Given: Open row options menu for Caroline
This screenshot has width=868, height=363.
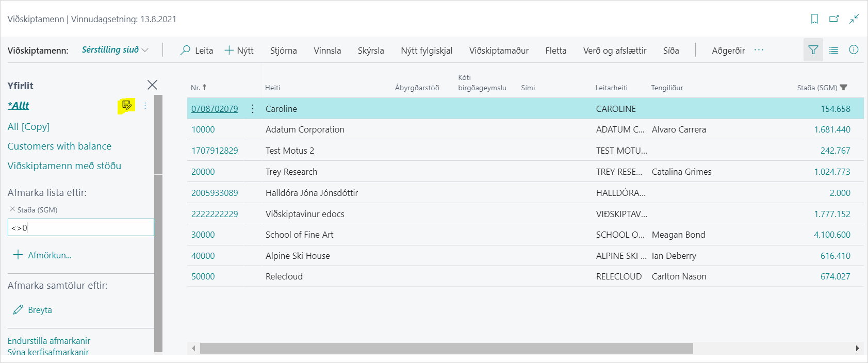Looking at the screenshot, I should tap(252, 109).
